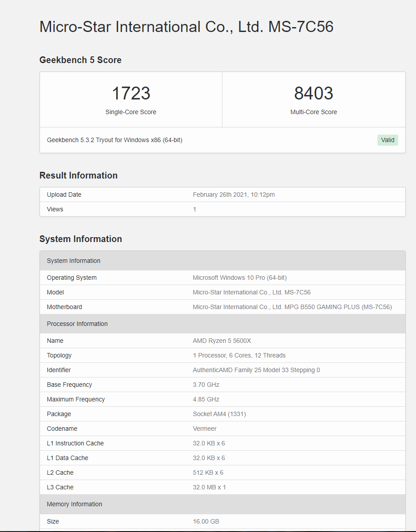The image size is (416, 532).
Task: Click the Views row label
Action: click(x=55, y=209)
